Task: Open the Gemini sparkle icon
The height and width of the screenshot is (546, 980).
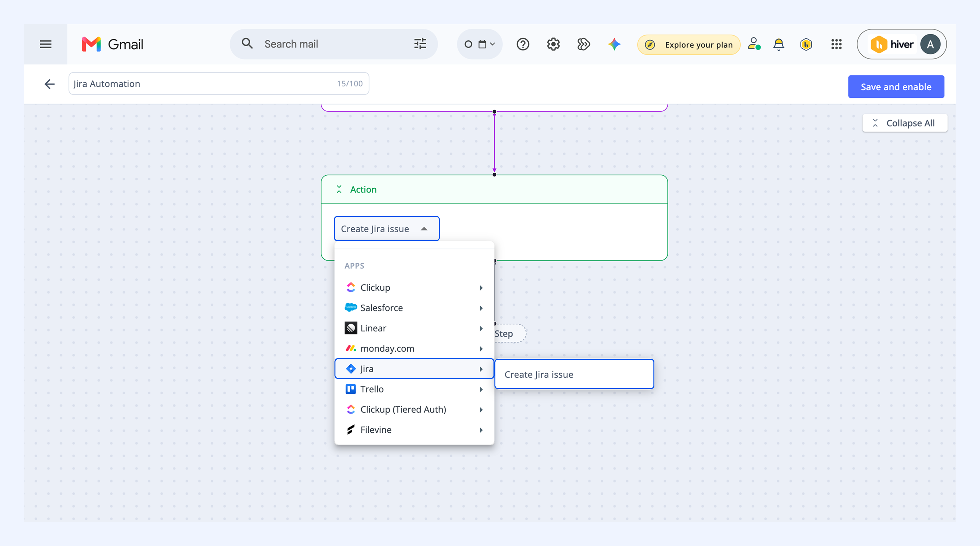Action: tap(614, 44)
